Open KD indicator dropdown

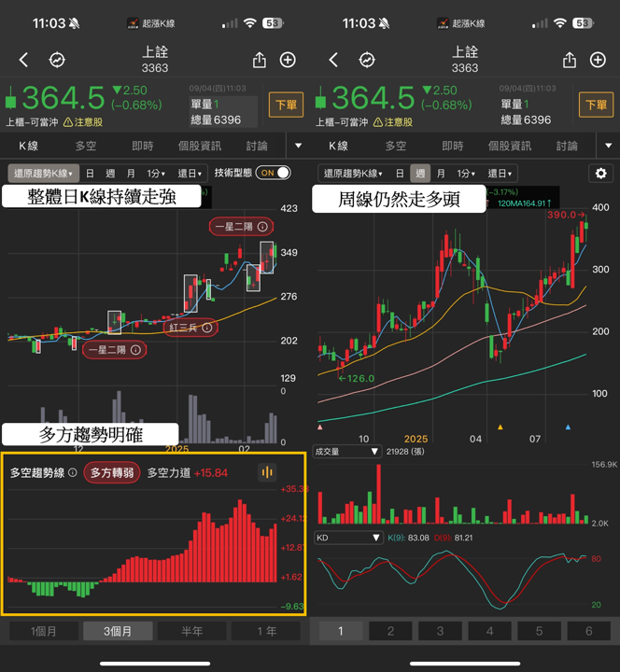[348, 538]
